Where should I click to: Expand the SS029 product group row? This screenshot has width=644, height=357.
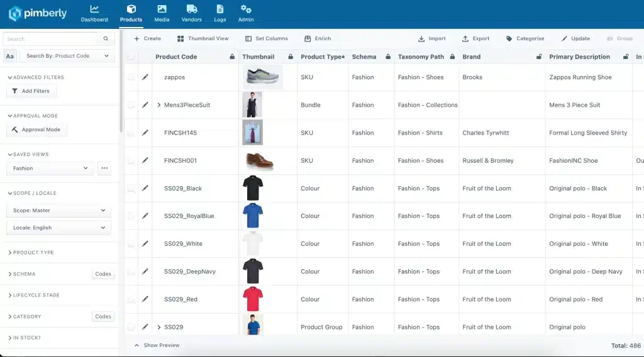[x=159, y=327]
